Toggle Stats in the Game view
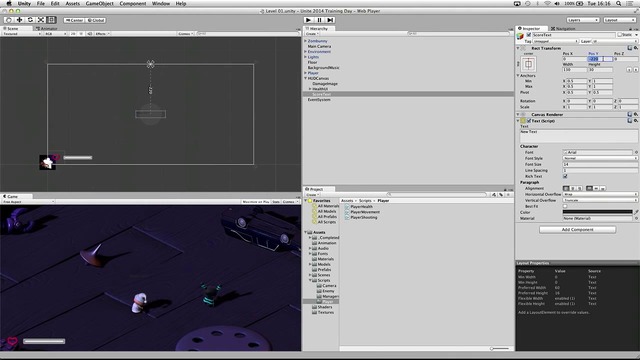The height and width of the screenshot is (360, 640). click(276, 202)
